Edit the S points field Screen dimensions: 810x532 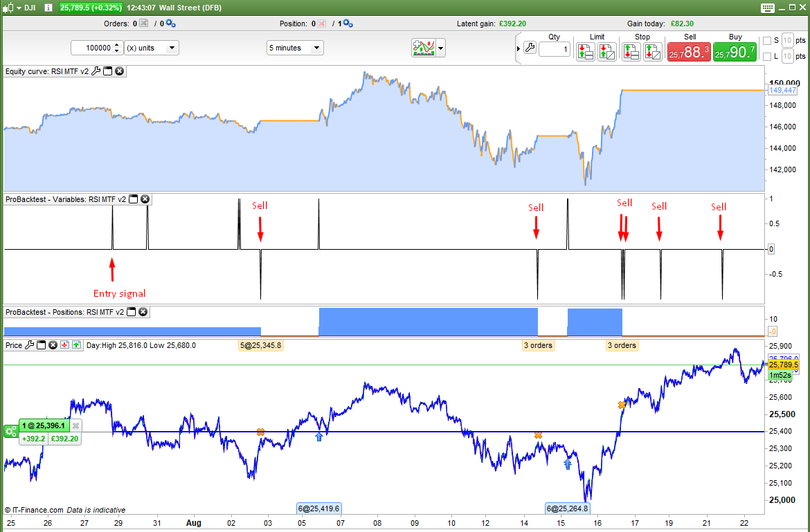(x=787, y=40)
